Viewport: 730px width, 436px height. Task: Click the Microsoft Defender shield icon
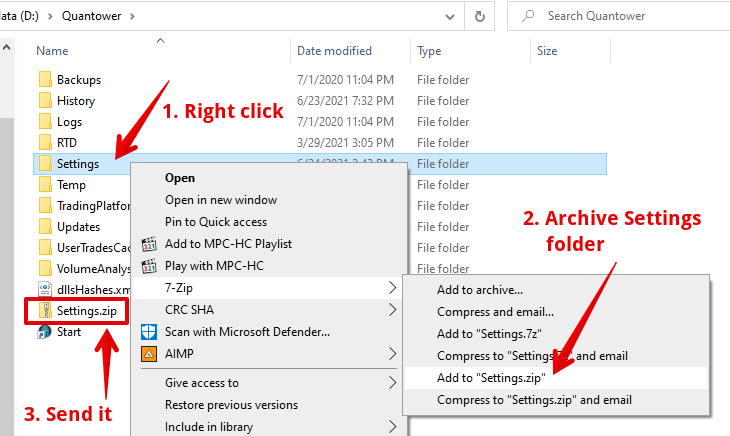149,332
